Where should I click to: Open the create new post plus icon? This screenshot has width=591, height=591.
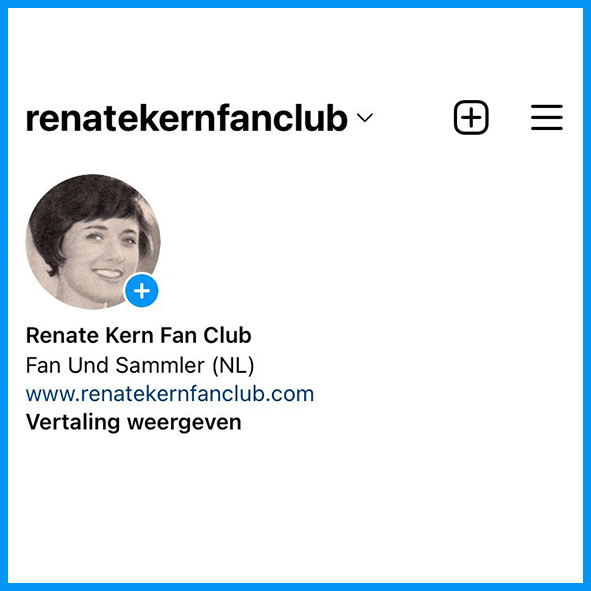point(471,117)
